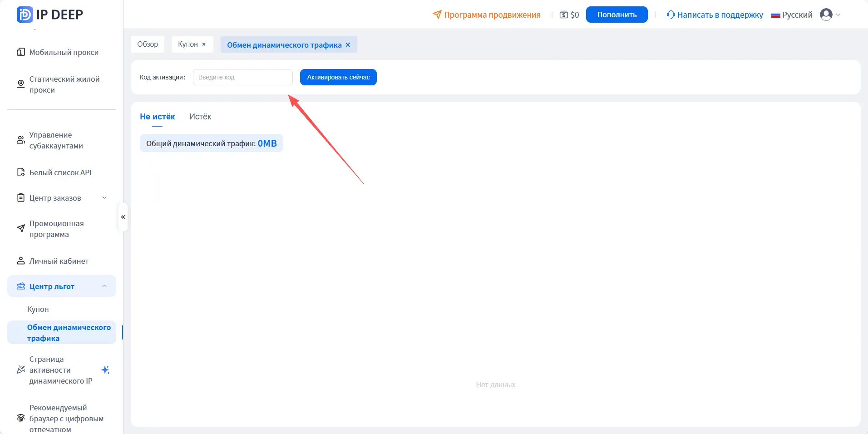Image resolution: width=868 pixels, height=434 pixels.
Task: Click the $0 balance amount
Action: [x=575, y=15]
